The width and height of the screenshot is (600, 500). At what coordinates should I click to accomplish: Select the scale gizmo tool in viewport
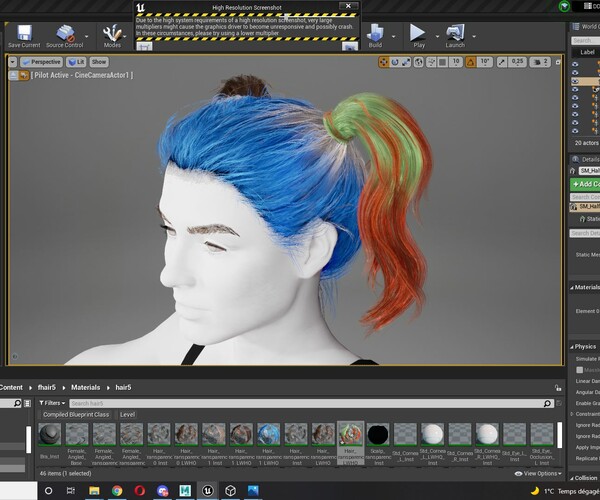tap(406, 62)
